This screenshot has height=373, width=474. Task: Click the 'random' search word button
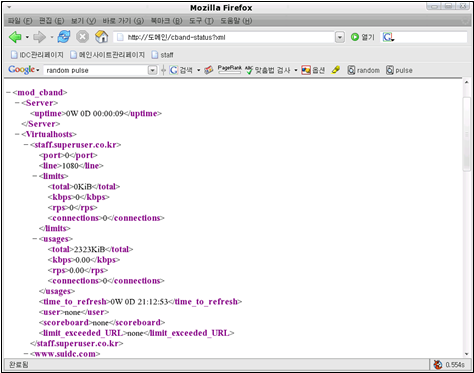click(x=364, y=70)
